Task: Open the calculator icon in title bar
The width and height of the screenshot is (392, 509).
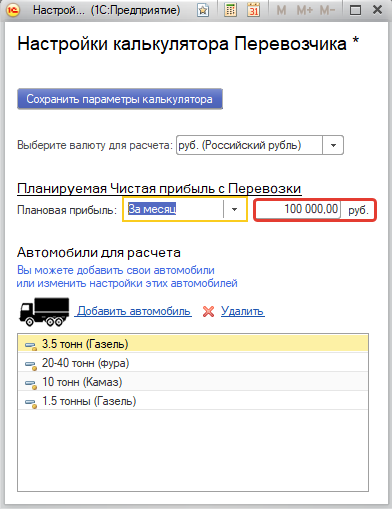Action: click(x=230, y=10)
